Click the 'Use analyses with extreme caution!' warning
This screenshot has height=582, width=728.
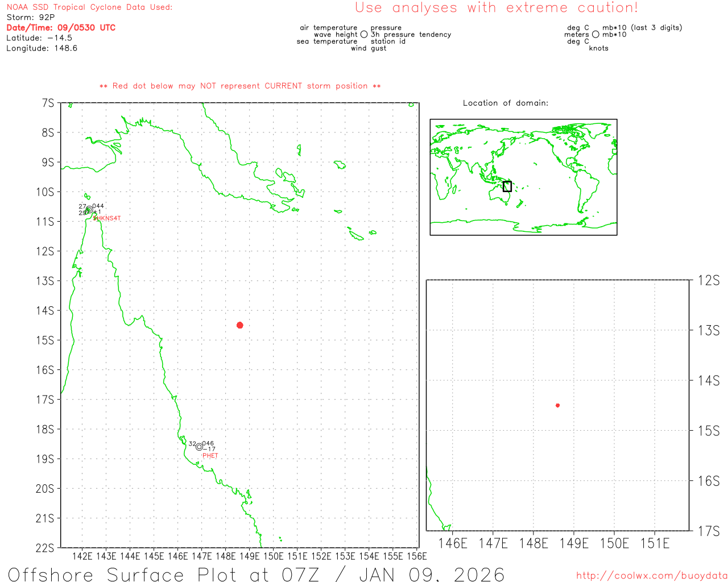click(496, 8)
